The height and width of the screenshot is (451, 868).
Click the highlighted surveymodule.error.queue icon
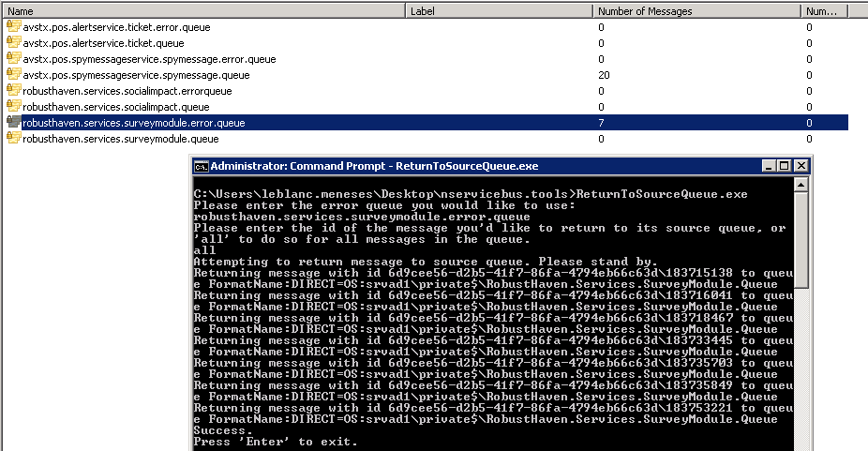click(x=13, y=123)
